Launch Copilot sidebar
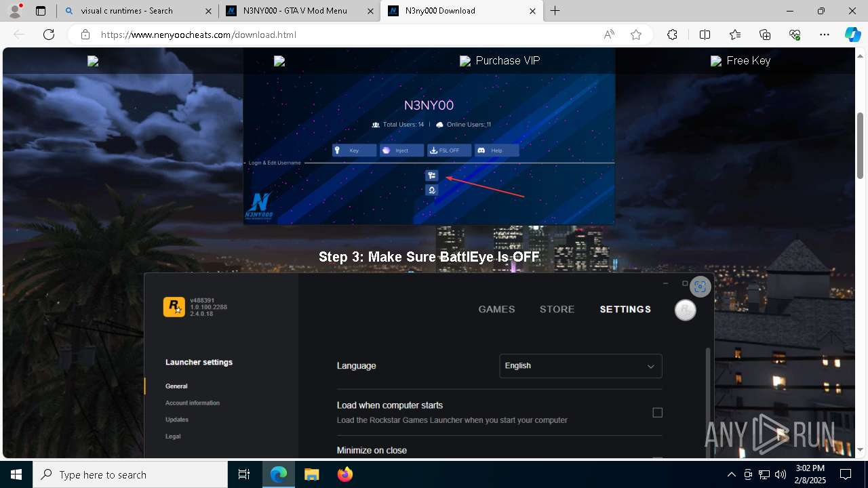The width and height of the screenshot is (868, 488). pyautogui.click(x=852, y=35)
